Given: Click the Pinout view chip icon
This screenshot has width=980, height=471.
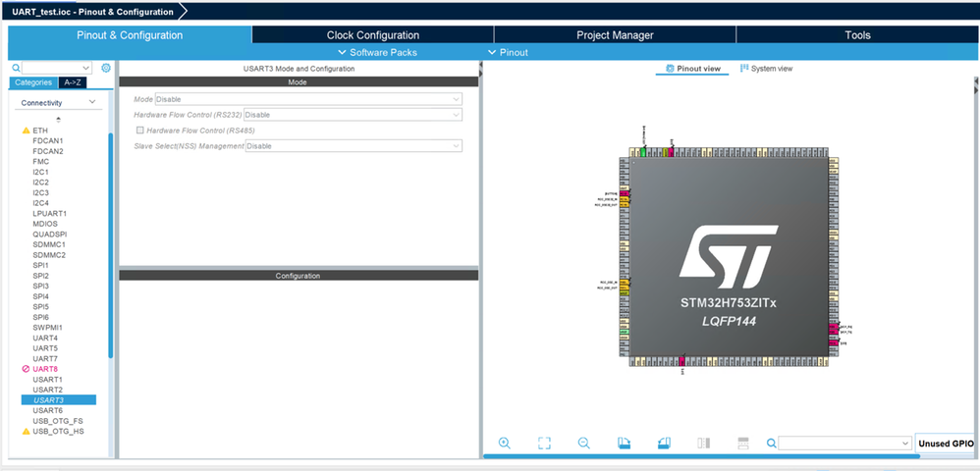Looking at the screenshot, I should 670,68.
